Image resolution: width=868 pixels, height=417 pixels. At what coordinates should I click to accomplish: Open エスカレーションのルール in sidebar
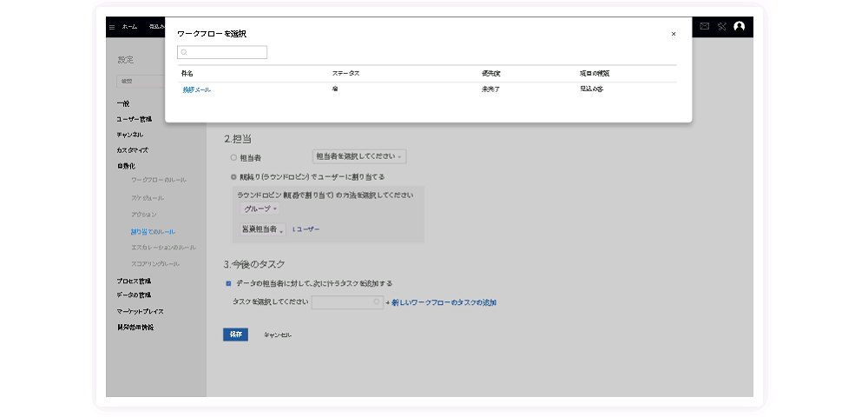(x=163, y=248)
